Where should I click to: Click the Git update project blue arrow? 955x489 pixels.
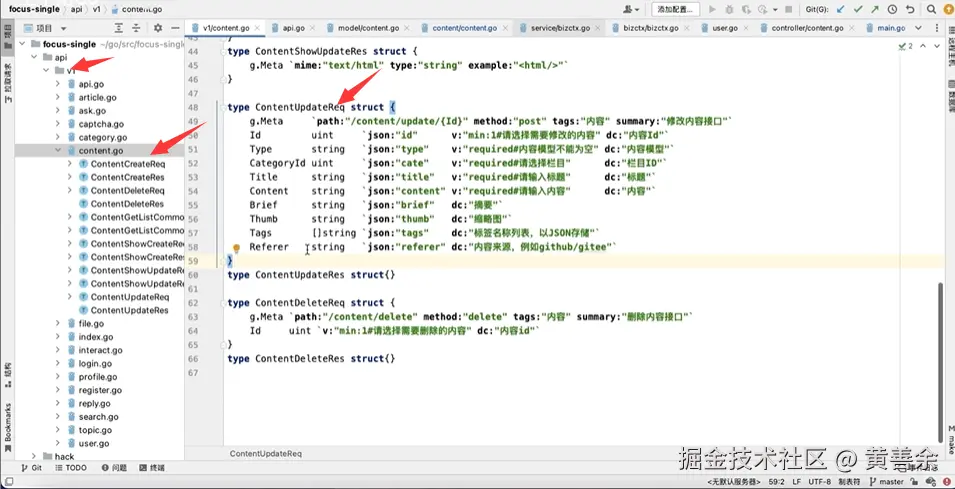coord(841,10)
